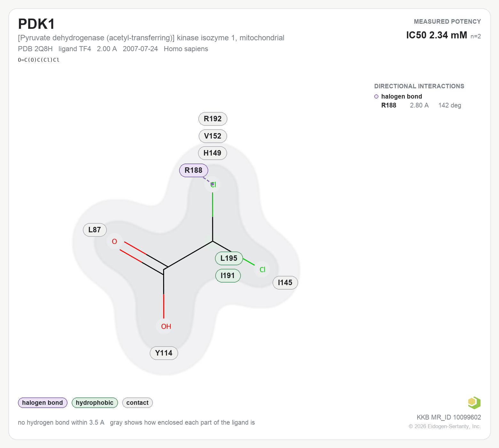Toggle the hydrophobic legend pill
Image resolution: width=499 pixels, height=448 pixels.
pyautogui.click(x=95, y=403)
